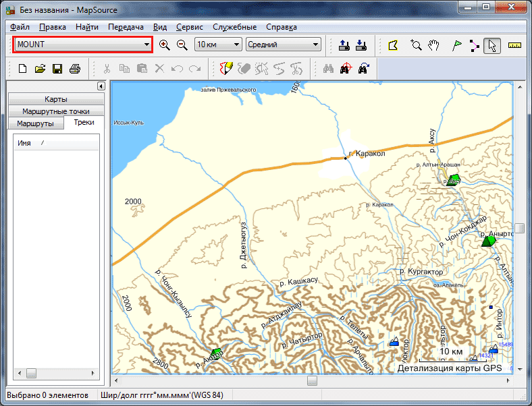
Task: Click the receive from device icon
Action: click(361, 45)
